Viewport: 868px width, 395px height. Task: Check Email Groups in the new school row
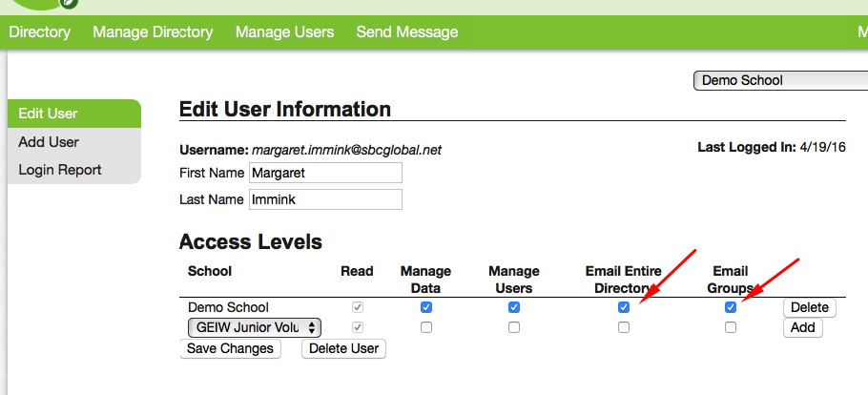731,327
